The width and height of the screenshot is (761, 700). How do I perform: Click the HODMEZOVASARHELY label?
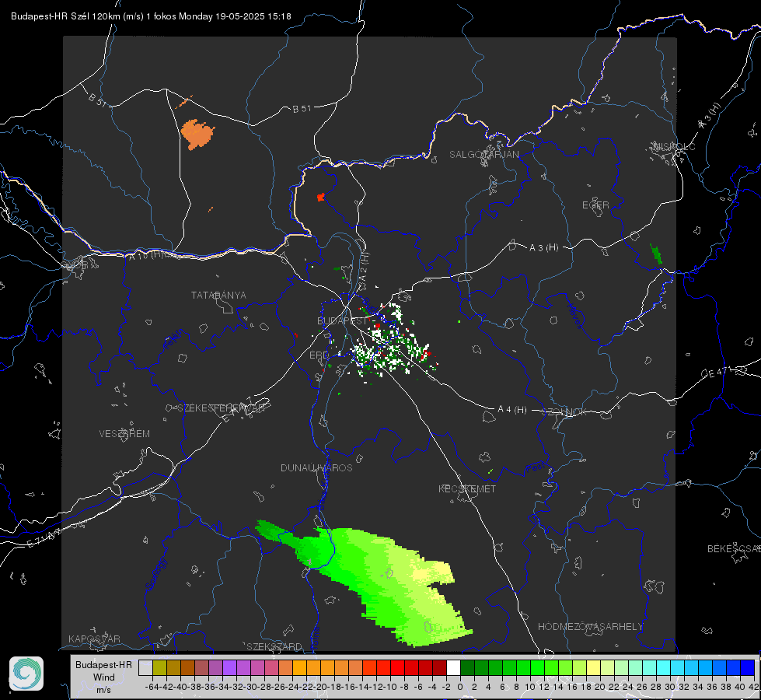point(590,627)
